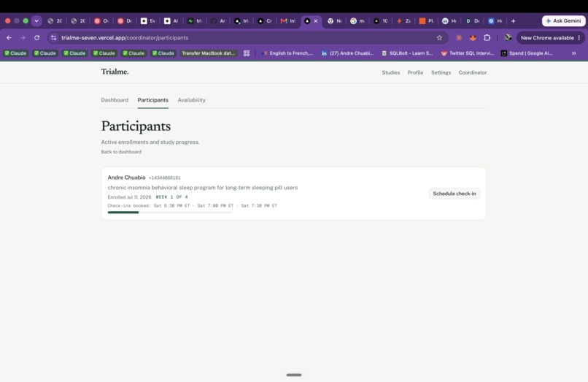This screenshot has width=588, height=382.
Task: Switch to the orange square 'Pl' tab
Action: click(x=426, y=21)
